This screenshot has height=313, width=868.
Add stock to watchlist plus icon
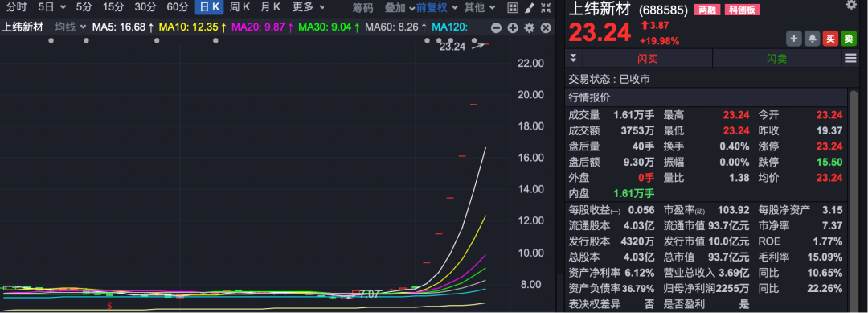click(x=794, y=39)
